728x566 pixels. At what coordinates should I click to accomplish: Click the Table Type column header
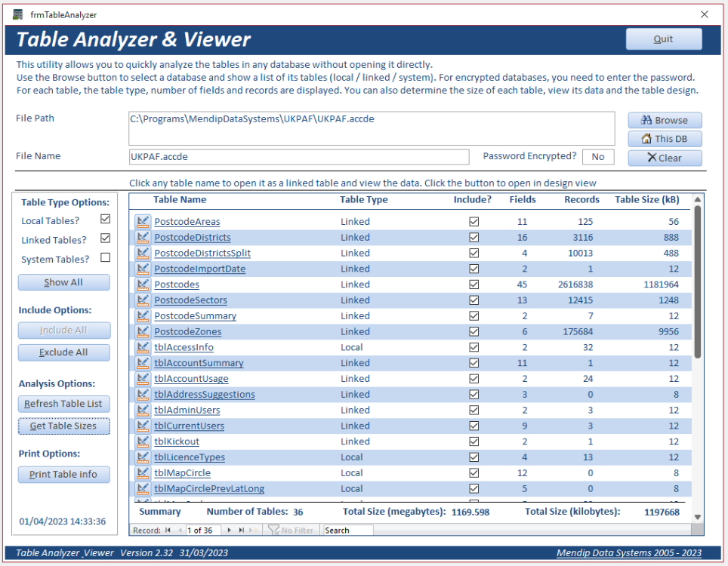(364, 200)
